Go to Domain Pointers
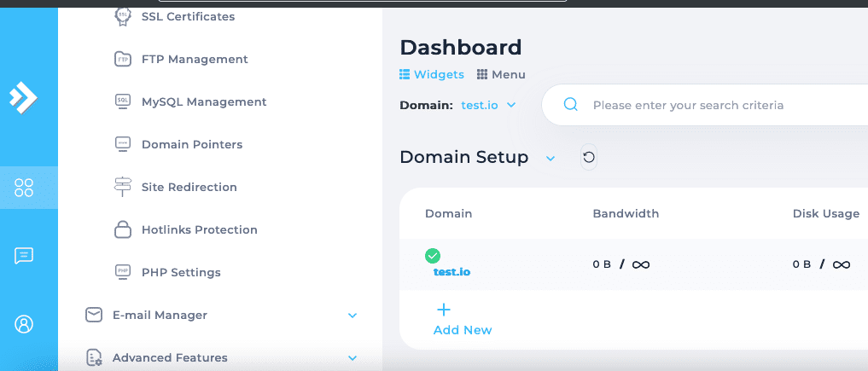868x371 pixels. point(192,144)
